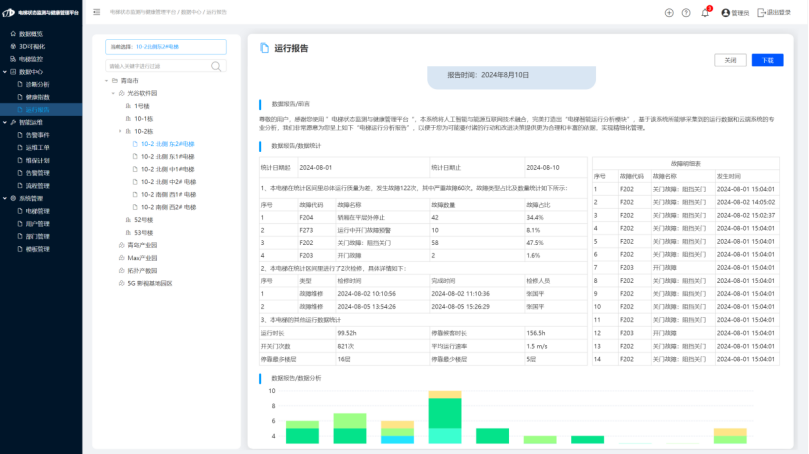Click the tallest green bar in chart
Viewport: 809px width, 454px height.
click(443, 413)
